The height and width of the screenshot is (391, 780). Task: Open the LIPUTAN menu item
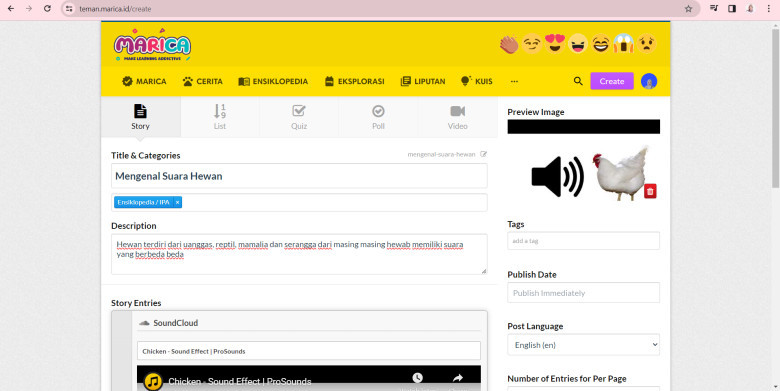tap(423, 81)
